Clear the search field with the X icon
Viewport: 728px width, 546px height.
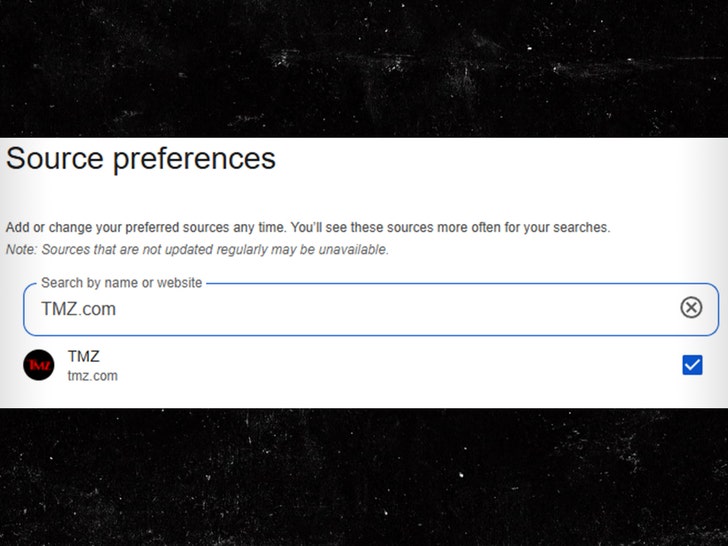tap(691, 308)
